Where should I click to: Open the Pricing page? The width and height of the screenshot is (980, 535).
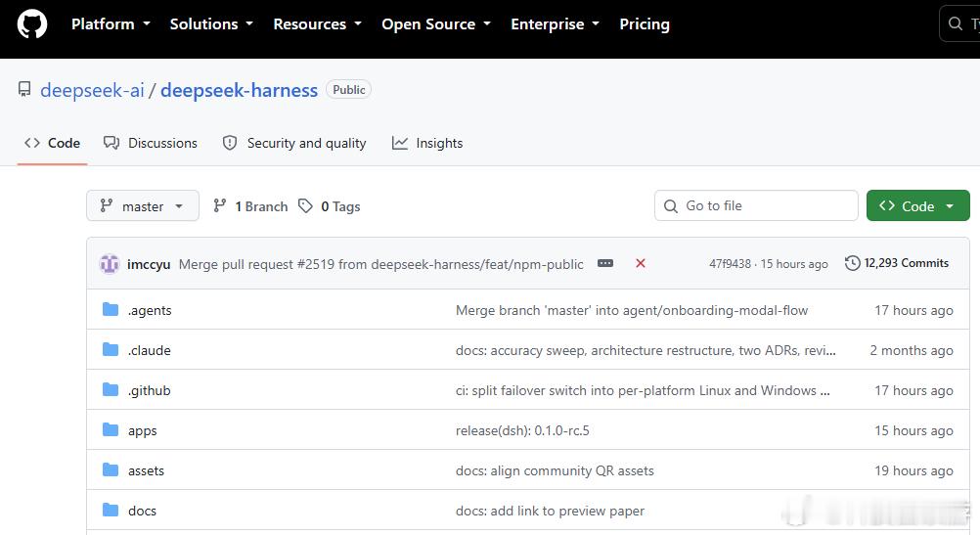coord(645,24)
